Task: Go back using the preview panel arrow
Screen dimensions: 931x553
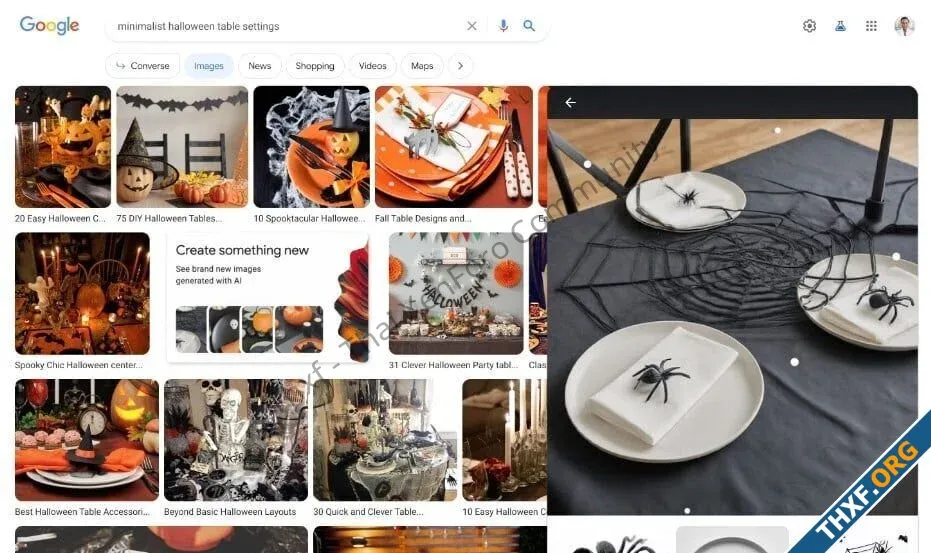Action: coord(570,103)
